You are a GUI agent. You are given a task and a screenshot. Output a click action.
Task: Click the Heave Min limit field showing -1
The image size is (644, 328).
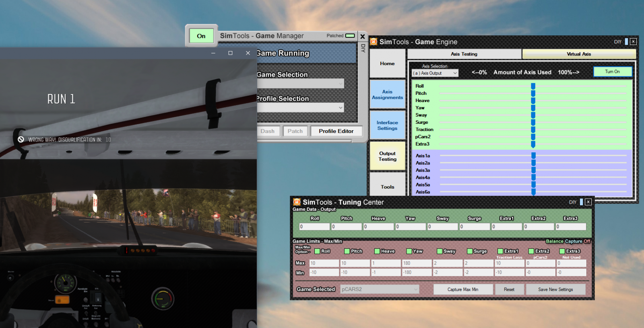(386, 272)
